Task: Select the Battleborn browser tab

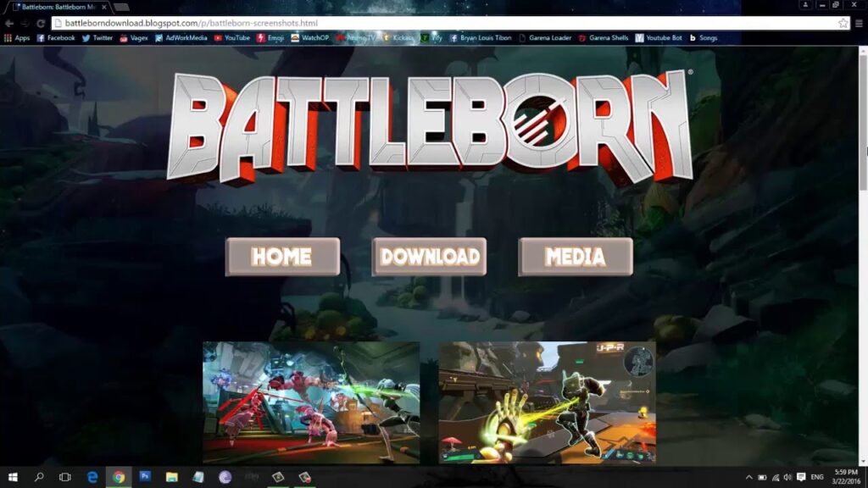Action: [58, 7]
